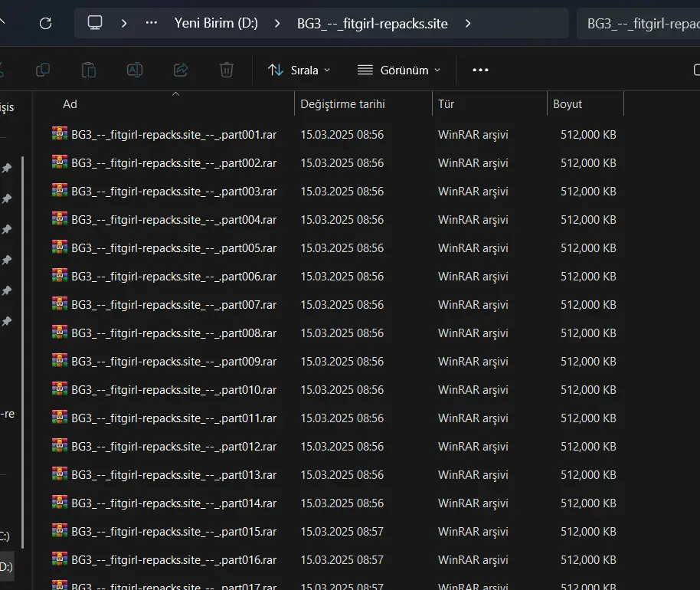Open the toolbar See more ellipsis menu
The image size is (700, 590).
(480, 70)
